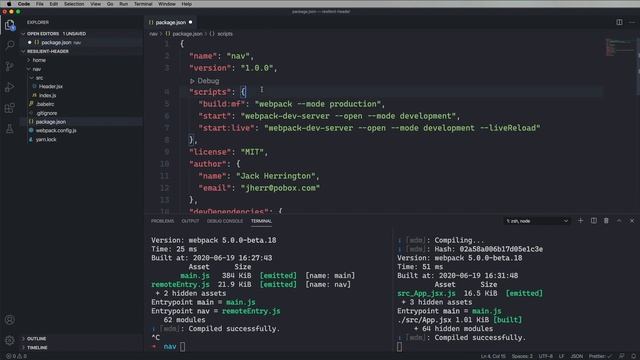Change LF end-of-line setting
The height and width of the screenshot is (360, 640).
562,356
